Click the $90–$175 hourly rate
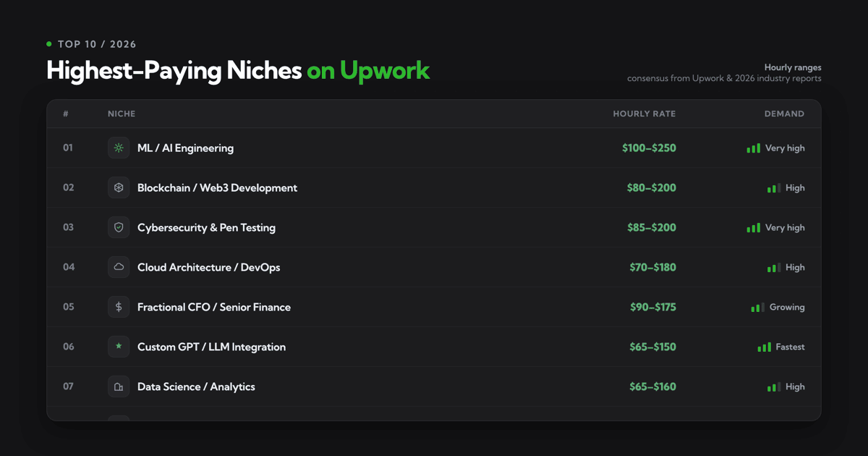 652,307
